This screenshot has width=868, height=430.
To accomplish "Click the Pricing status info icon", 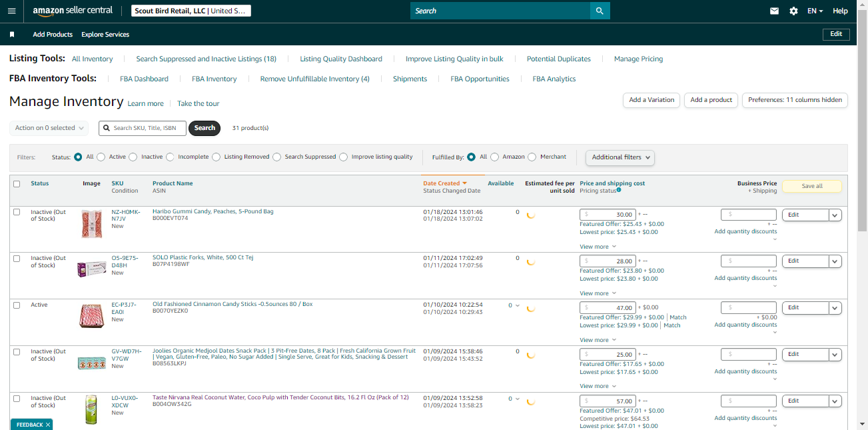I will pos(619,190).
